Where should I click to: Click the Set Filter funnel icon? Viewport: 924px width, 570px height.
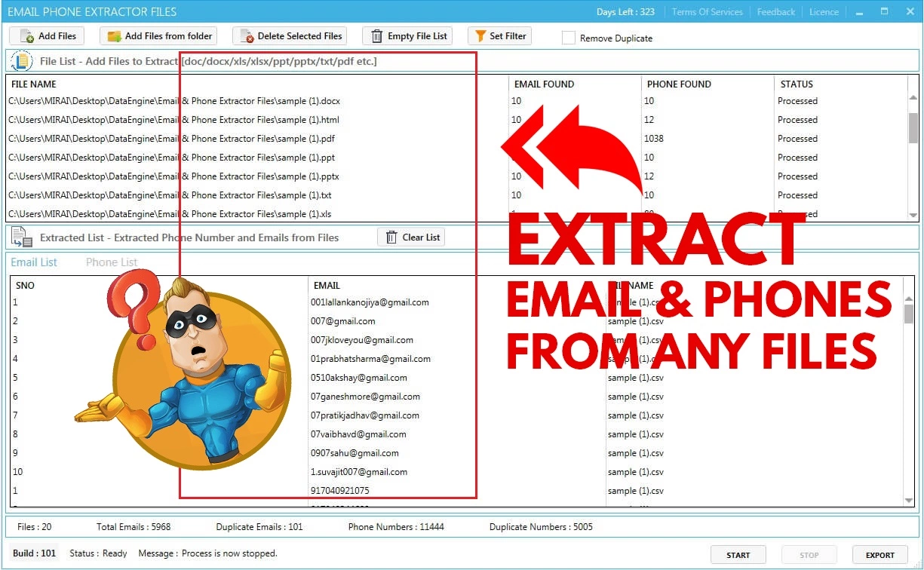coord(479,36)
